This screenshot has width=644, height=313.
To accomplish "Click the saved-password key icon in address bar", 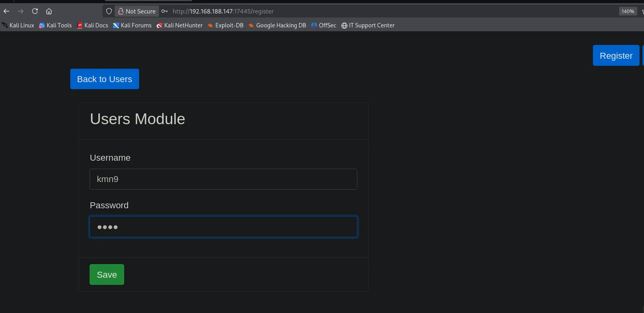I will click(165, 11).
